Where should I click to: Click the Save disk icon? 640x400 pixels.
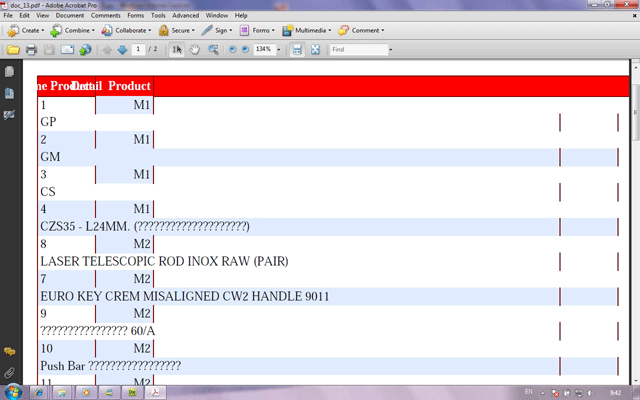click(x=49, y=50)
